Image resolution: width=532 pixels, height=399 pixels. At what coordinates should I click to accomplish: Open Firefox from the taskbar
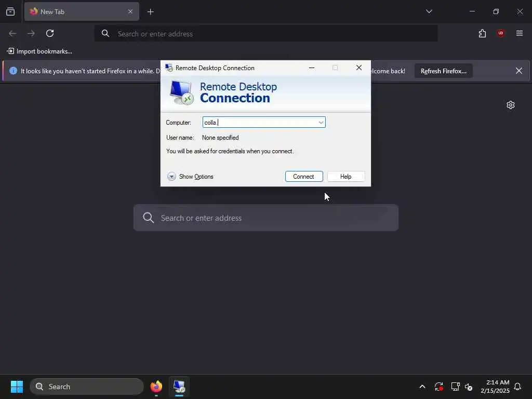pos(156,387)
